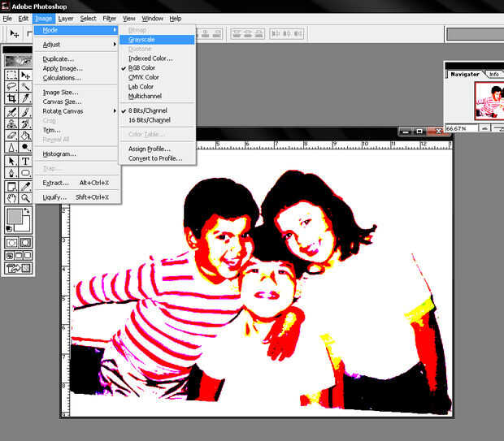The width and height of the screenshot is (504, 441).
Task: Switch to Quick Mask edit mode
Action: tap(25, 243)
